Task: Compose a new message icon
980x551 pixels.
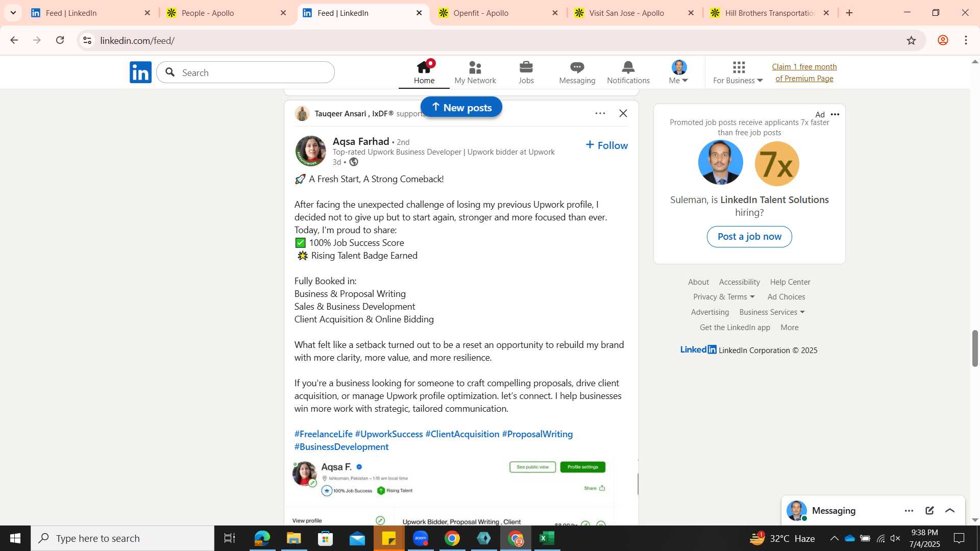Action: 929,511
